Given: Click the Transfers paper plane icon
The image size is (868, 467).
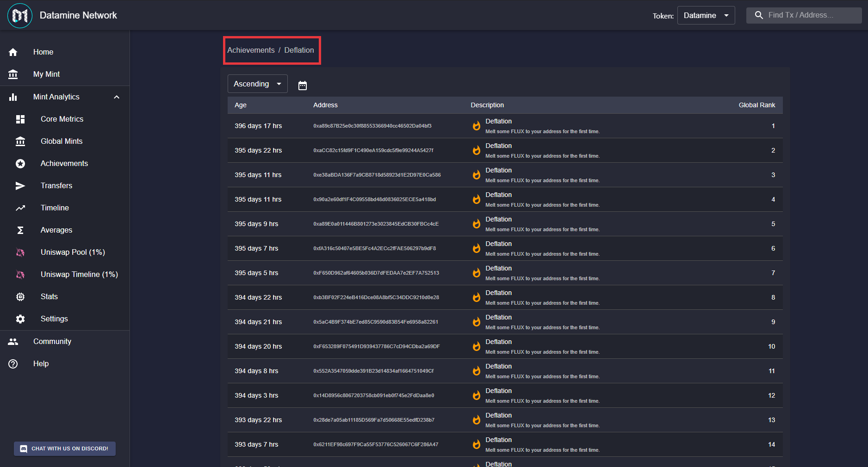Looking at the screenshot, I should [20, 186].
